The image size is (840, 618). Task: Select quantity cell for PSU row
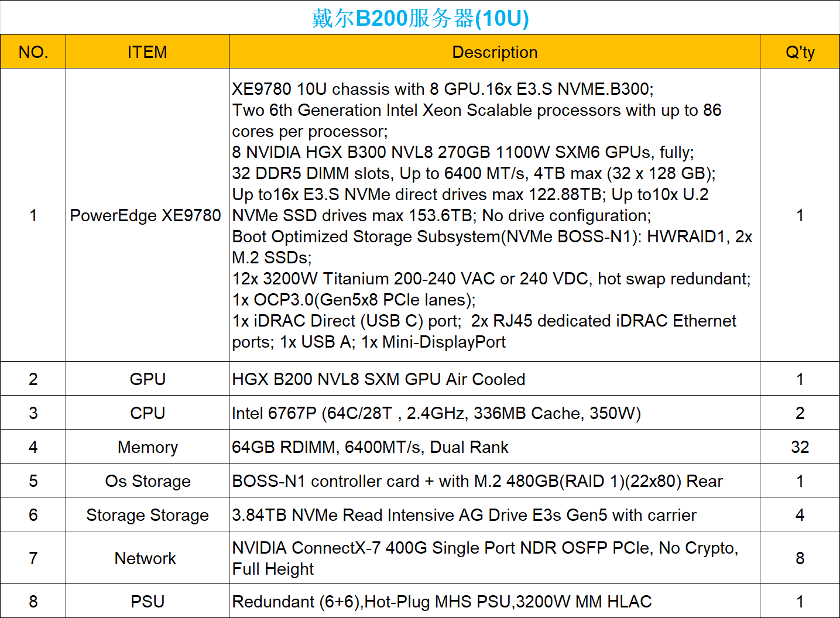[800, 602]
